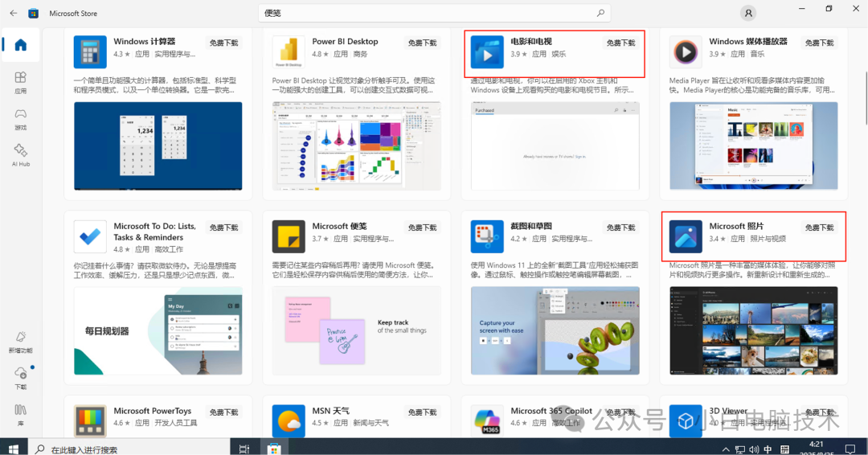Click the Microsoft 照片 app icon

pyautogui.click(x=686, y=236)
